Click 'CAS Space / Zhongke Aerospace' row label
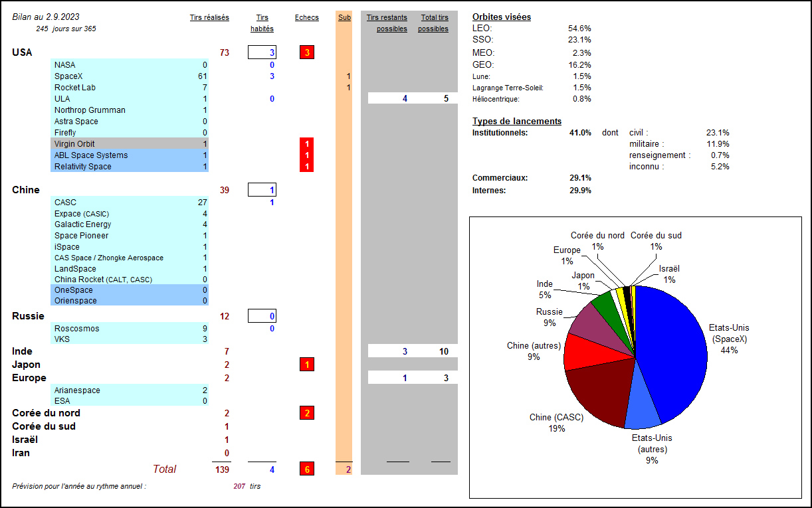This screenshot has width=812, height=508. pos(109,258)
